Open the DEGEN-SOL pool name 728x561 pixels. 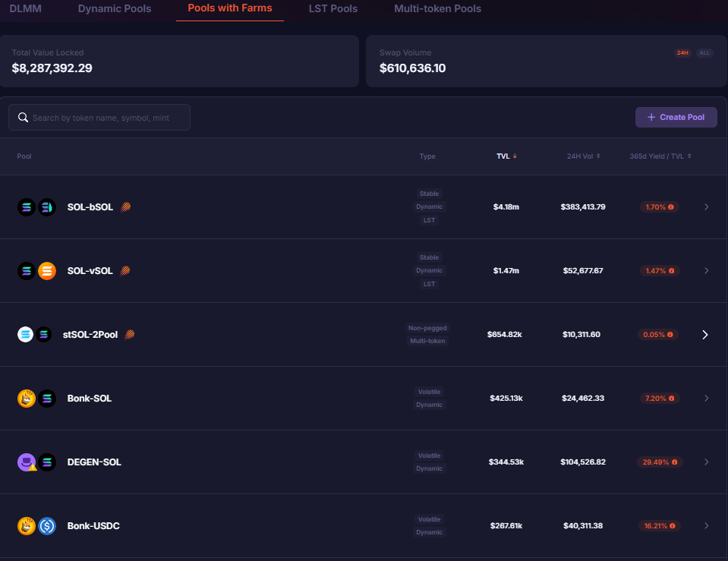pyautogui.click(x=94, y=462)
